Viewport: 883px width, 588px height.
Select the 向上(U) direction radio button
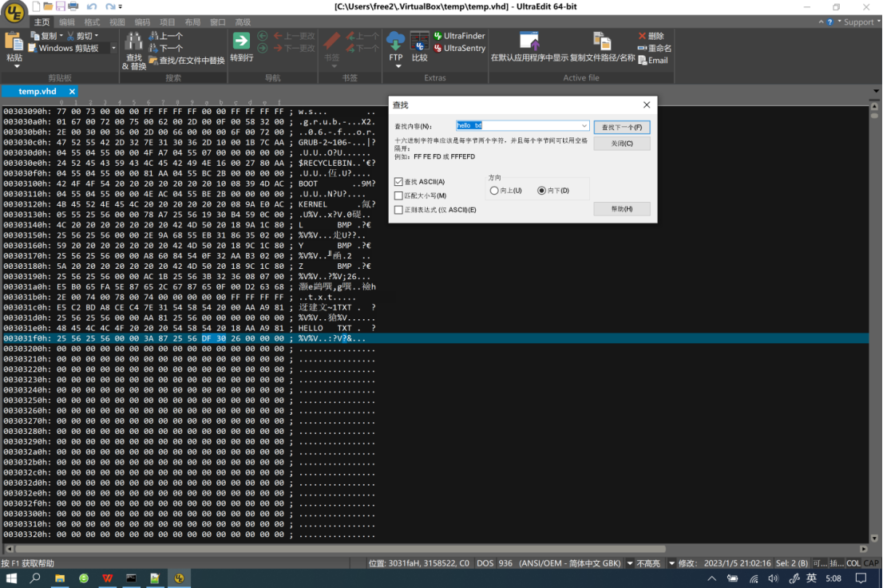494,191
